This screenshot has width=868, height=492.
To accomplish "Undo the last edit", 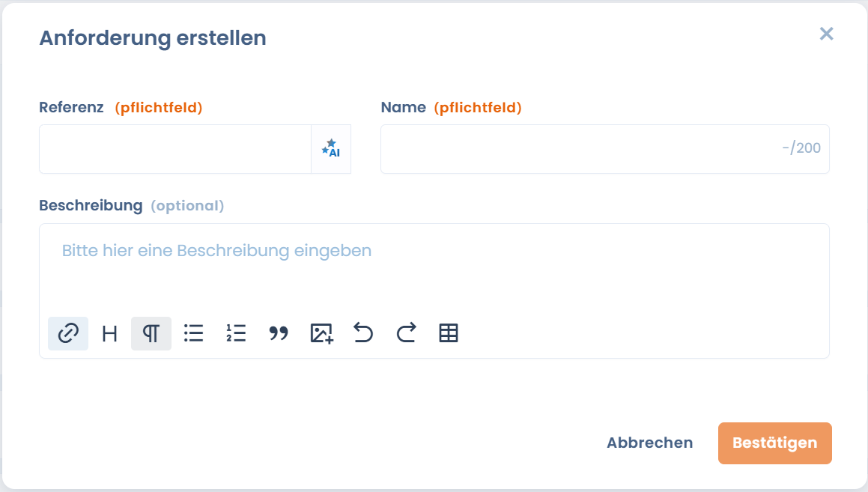I will coord(363,333).
